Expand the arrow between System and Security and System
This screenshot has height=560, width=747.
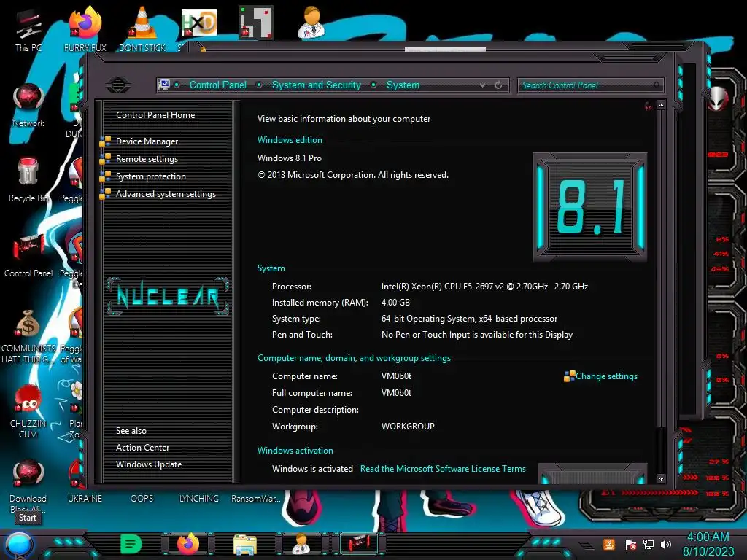tap(374, 85)
